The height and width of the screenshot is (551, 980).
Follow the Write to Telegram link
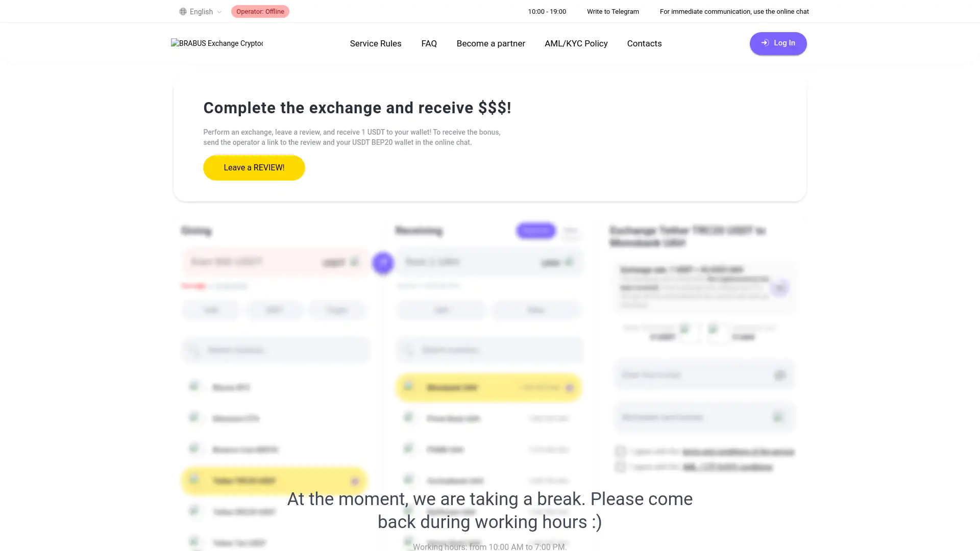612,12
